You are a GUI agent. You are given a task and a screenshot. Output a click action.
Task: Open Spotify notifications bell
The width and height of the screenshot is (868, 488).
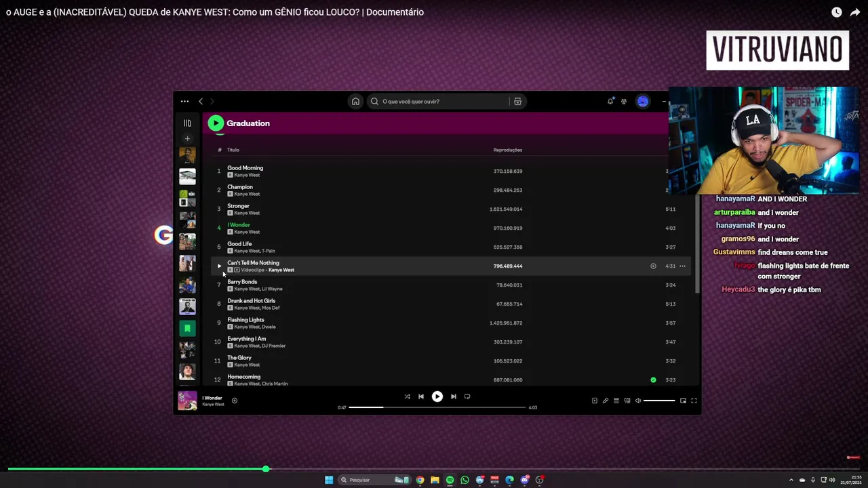[610, 102]
